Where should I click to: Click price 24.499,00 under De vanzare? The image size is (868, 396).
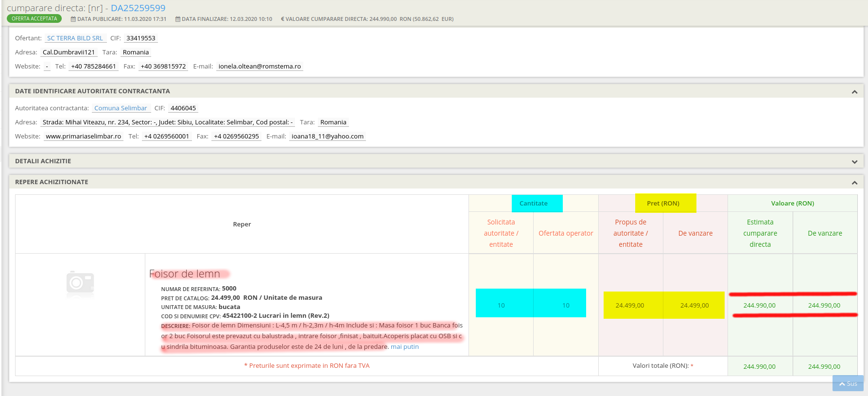[694, 305]
